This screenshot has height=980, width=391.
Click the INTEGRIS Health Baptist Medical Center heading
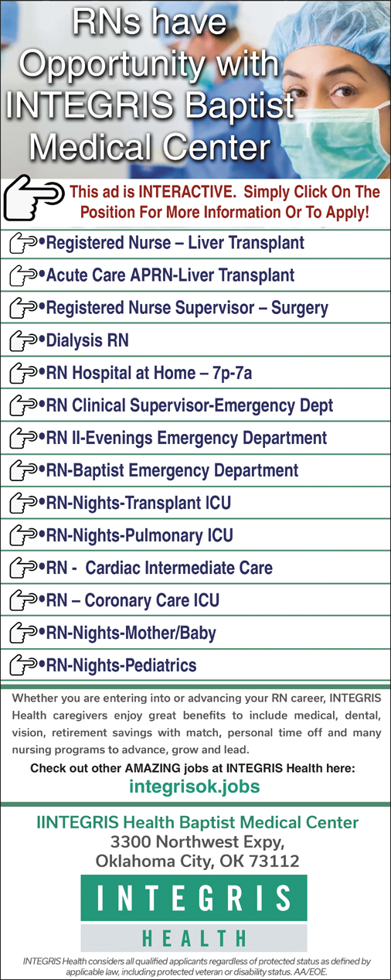pyautogui.click(x=198, y=822)
